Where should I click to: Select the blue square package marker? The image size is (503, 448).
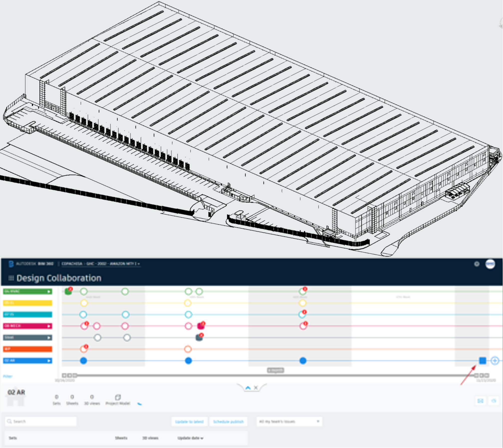[x=483, y=361]
